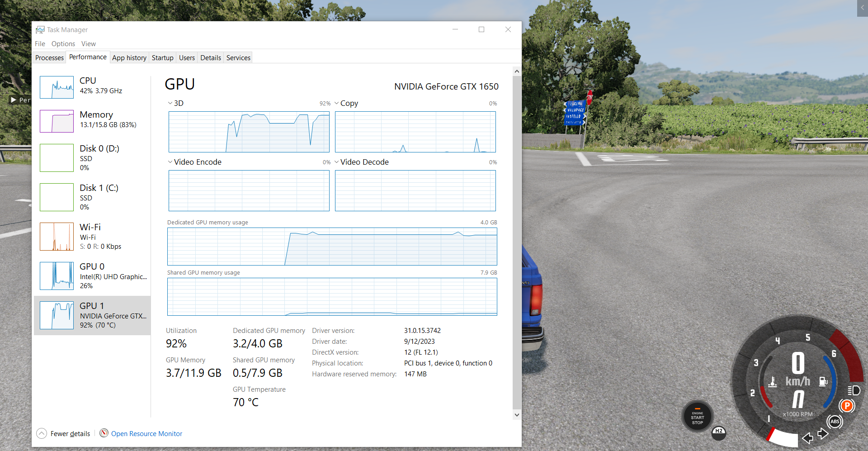Click the 3D engine usage graph
This screenshot has height=451, width=868.
pos(249,132)
